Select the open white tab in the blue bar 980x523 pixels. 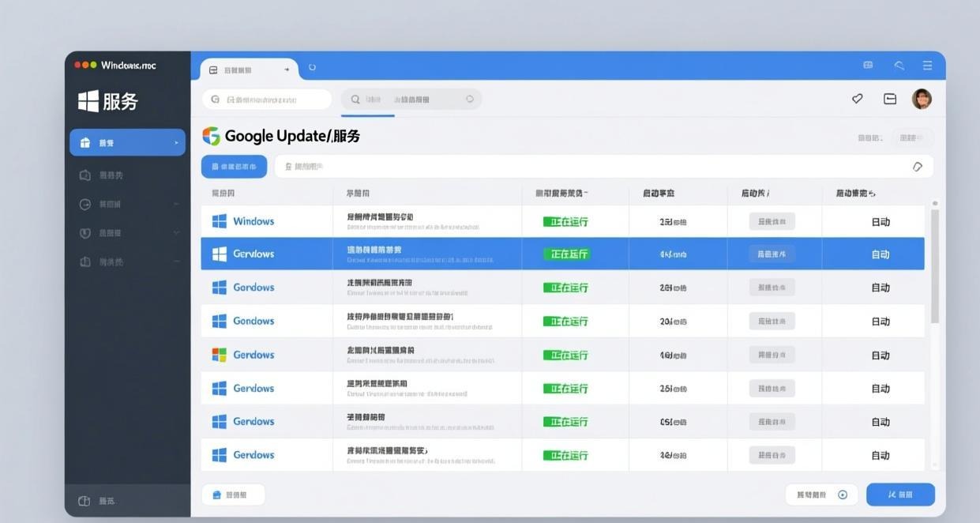click(249, 70)
